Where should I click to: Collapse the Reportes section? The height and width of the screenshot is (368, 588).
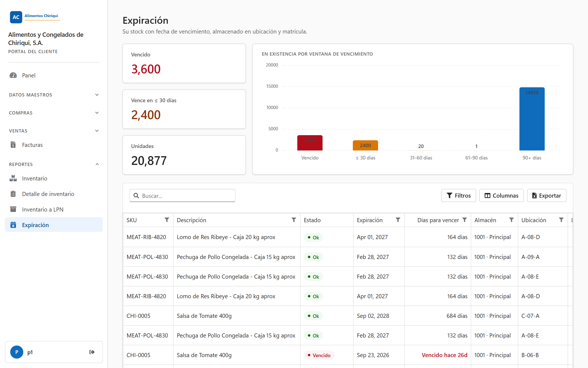click(54, 164)
